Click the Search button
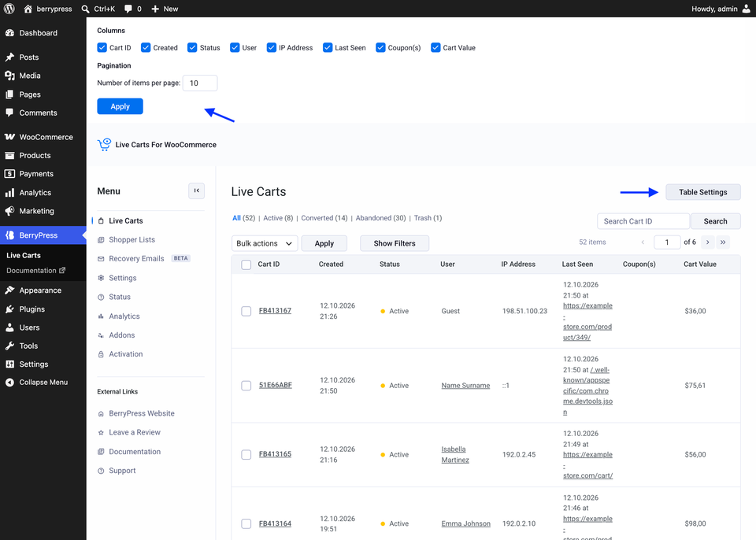 [x=716, y=221]
